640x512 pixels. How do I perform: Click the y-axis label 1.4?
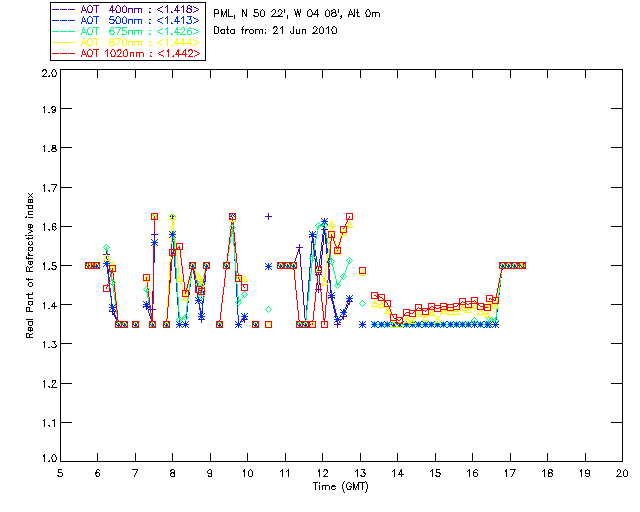click(49, 305)
